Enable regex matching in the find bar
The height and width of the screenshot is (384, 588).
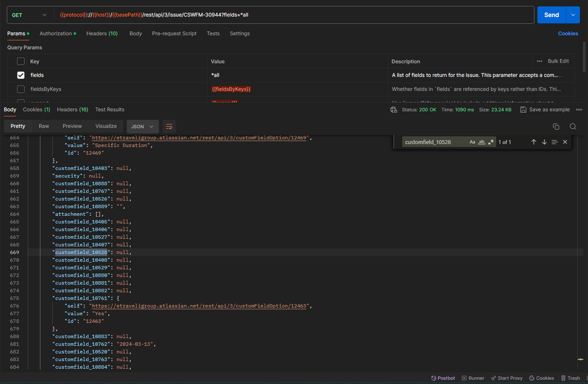[x=490, y=142]
